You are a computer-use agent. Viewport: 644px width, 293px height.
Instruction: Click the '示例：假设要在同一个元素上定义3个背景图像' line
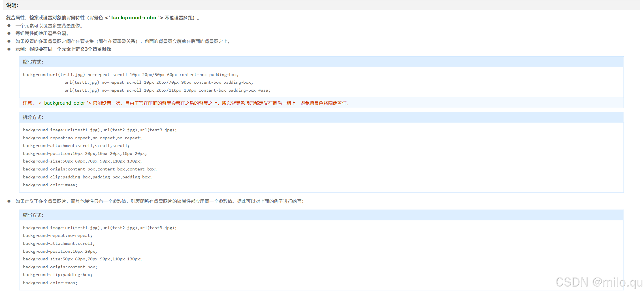tap(63, 49)
